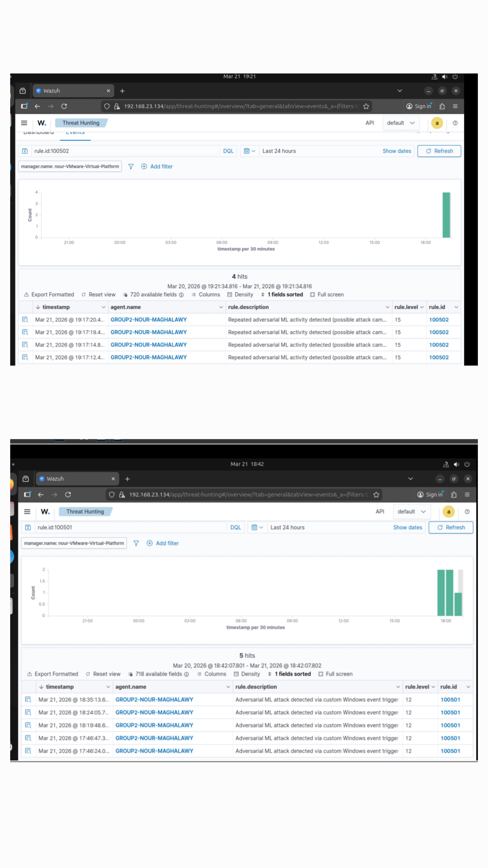The image size is (488, 868).
Task: Click Refresh next to Show dates in the rule.id:100502 view
Action: (x=439, y=151)
